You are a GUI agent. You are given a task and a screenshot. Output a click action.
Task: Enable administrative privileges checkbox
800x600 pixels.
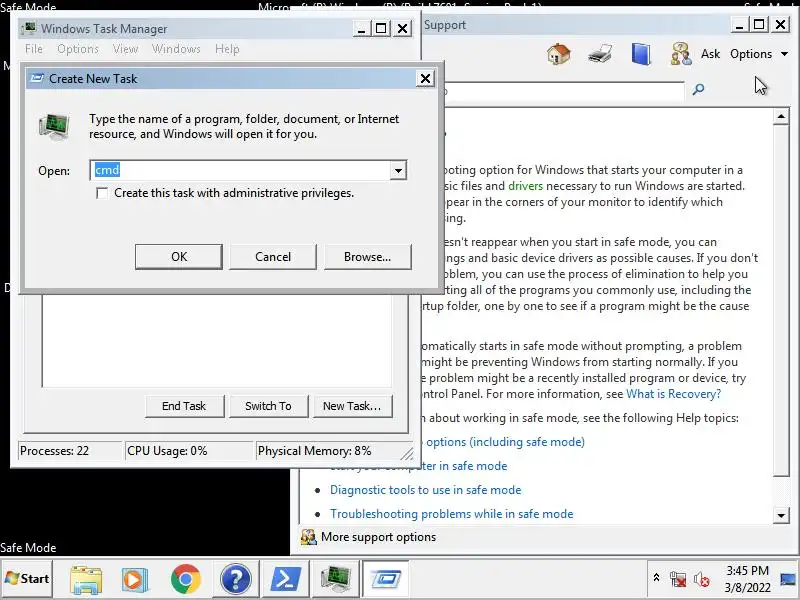click(102, 193)
